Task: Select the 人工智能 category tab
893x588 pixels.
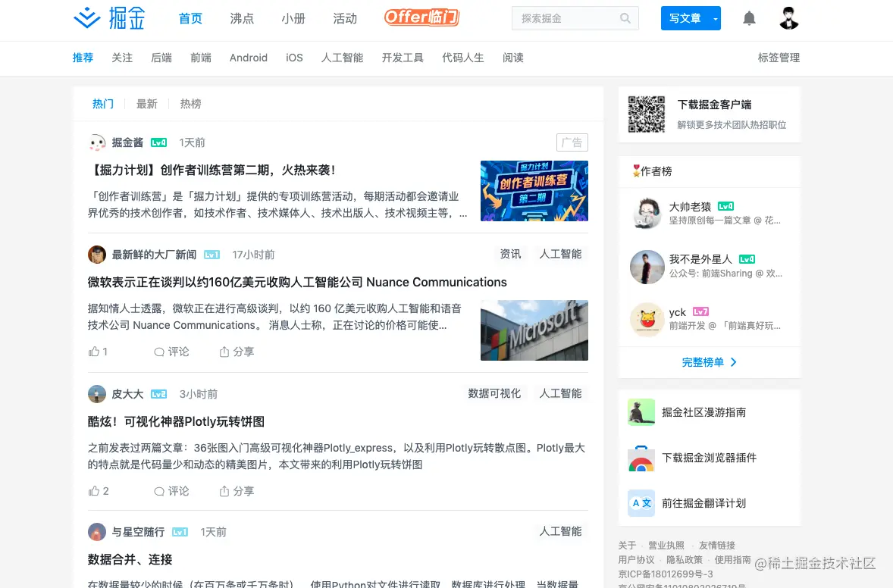Action: (x=343, y=58)
